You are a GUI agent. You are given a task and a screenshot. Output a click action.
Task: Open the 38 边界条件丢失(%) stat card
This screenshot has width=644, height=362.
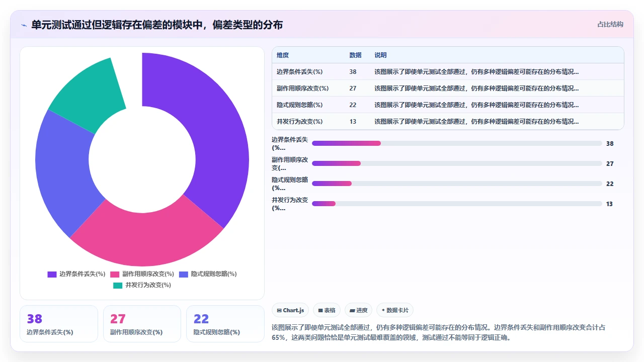59,324
